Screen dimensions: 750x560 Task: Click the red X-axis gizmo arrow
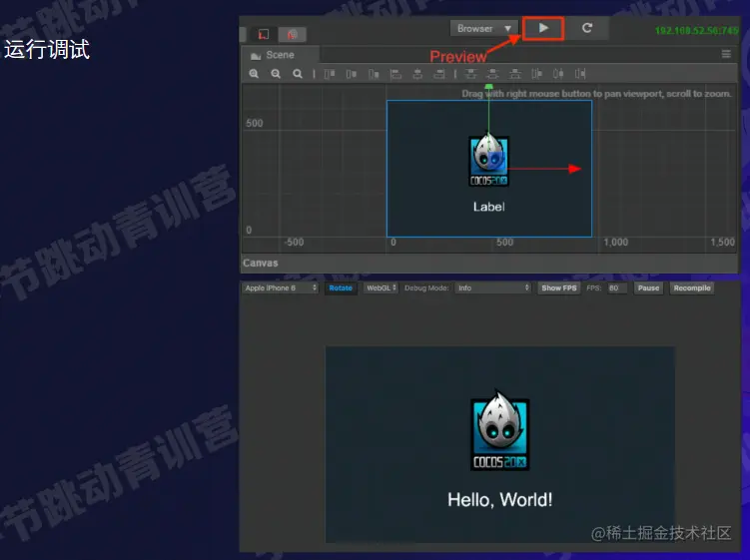click(x=575, y=169)
